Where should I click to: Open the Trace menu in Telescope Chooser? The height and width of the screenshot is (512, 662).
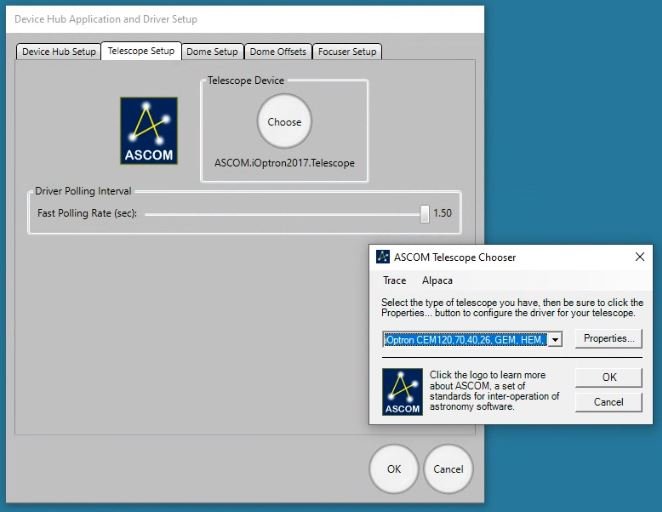(x=394, y=281)
